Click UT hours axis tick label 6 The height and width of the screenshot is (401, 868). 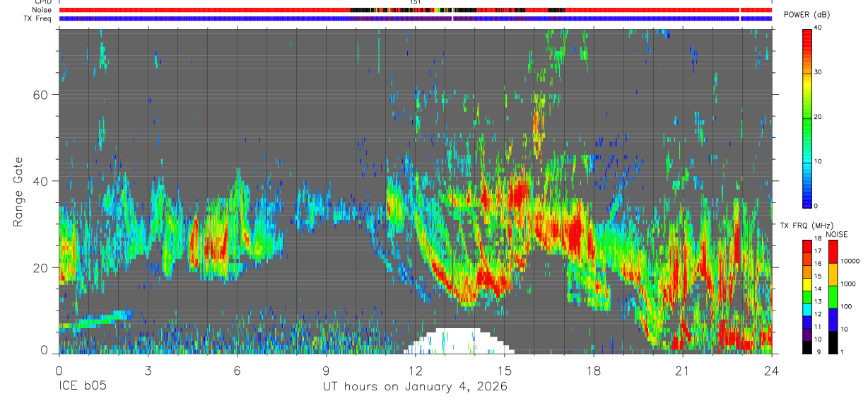237,370
